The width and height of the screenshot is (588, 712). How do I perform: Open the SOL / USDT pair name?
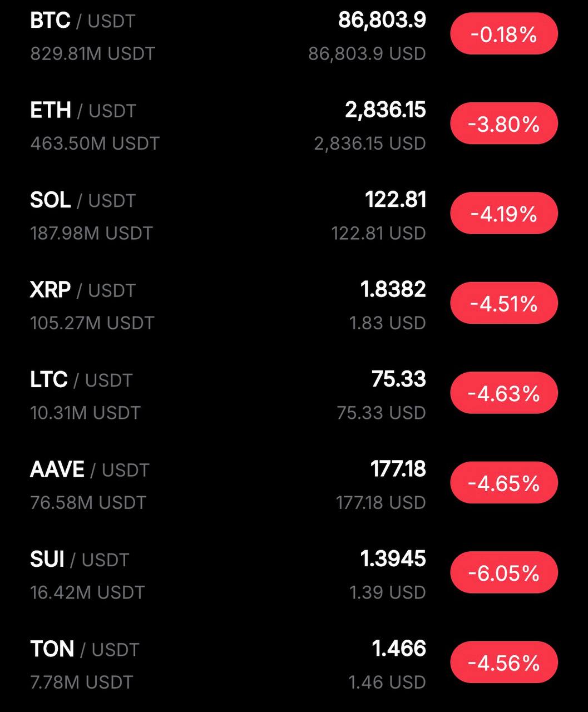(x=82, y=200)
